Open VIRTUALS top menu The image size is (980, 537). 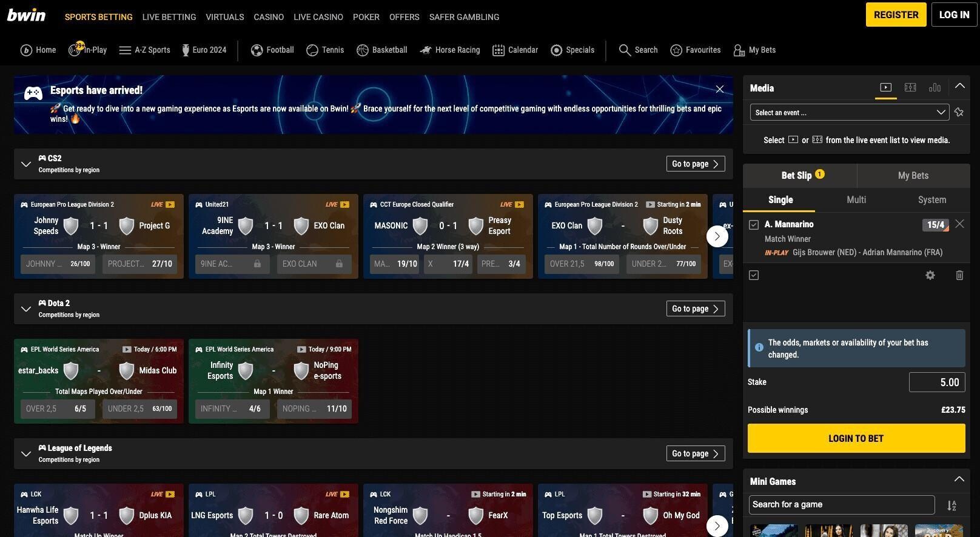point(225,17)
